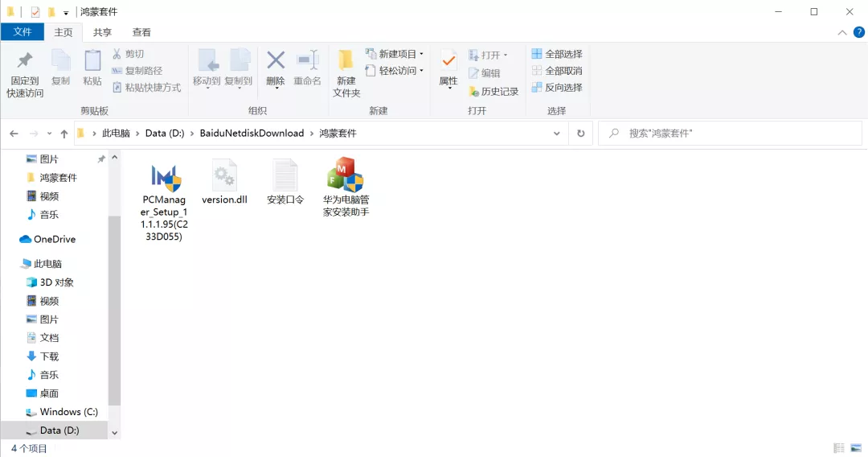Viewport: 868px width, 457px height.
Task: Switch to the Large Icons view layout icon
Action: (x=856, y=447)
